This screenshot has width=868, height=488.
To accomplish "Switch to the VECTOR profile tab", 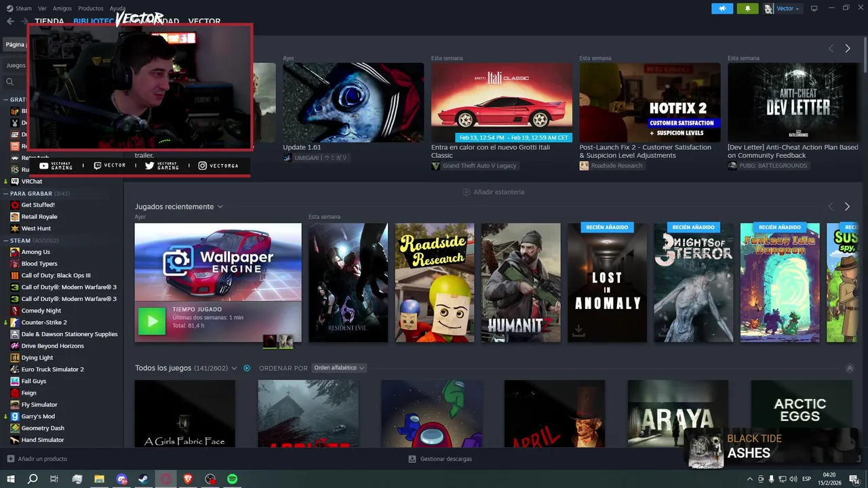I will (x=204, y=22).
